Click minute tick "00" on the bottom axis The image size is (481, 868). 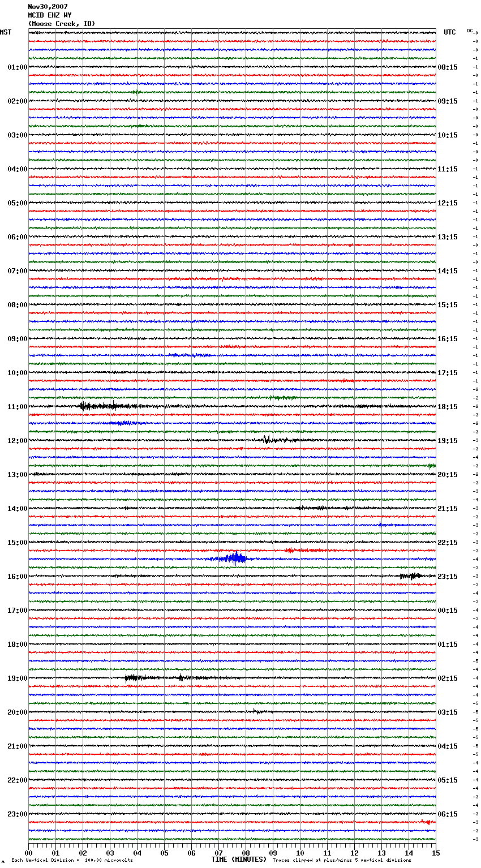28,853
